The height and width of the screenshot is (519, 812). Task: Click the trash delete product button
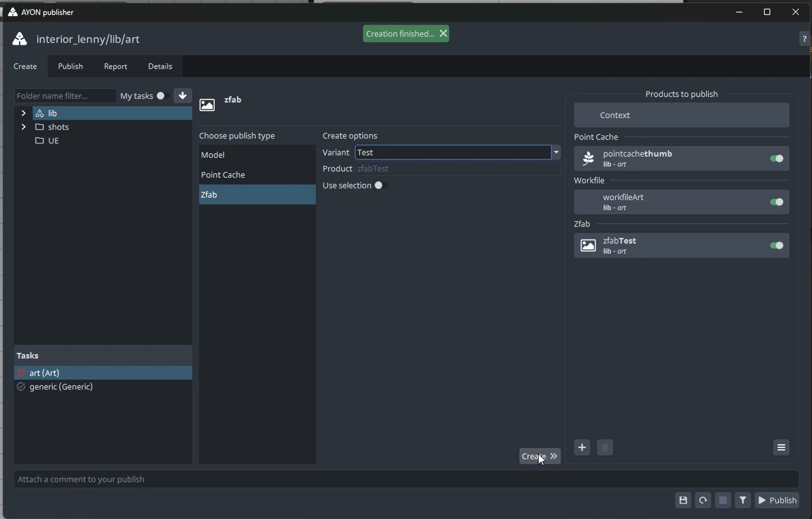click(x=605, y=447)
